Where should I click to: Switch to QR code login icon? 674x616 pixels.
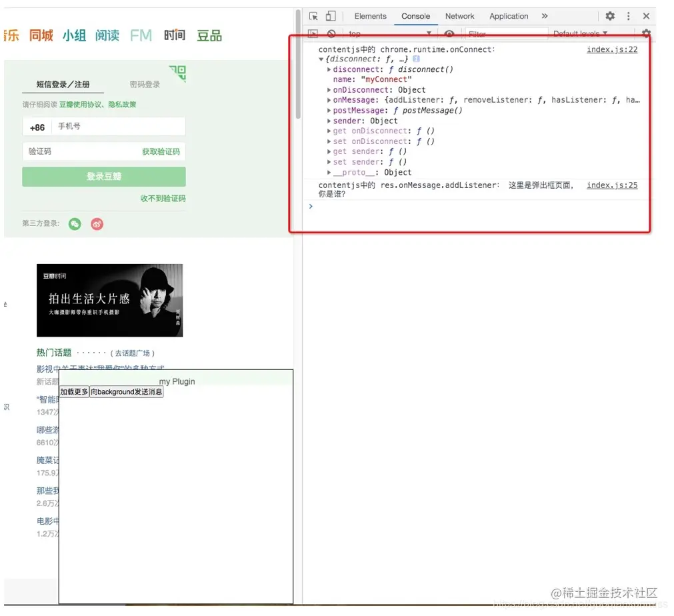(x=177, y=73)
